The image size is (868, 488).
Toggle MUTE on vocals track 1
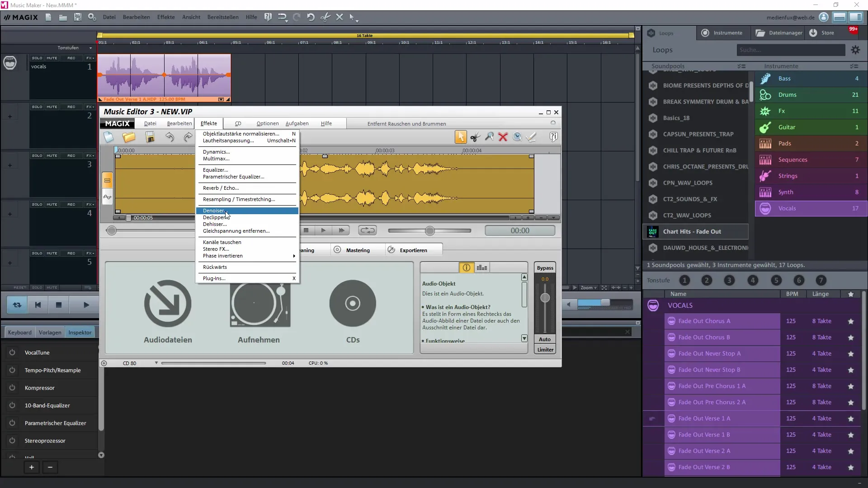(52, 58)
